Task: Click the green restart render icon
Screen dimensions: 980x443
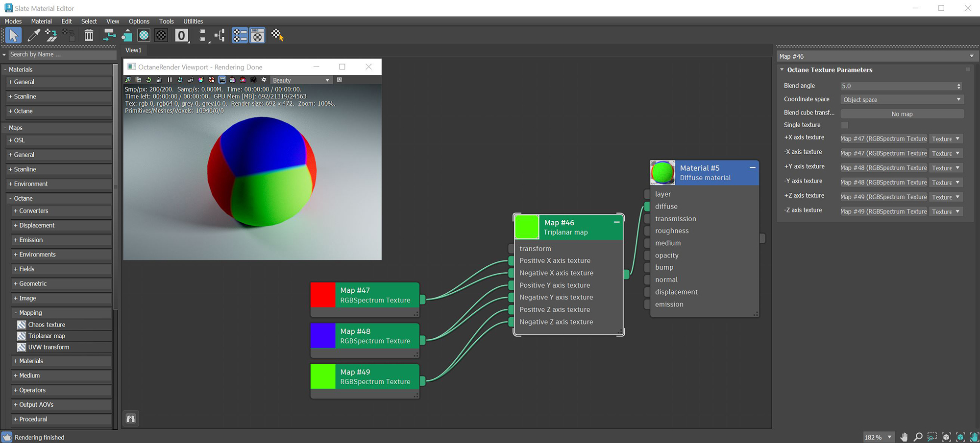Action: [148, 80]
